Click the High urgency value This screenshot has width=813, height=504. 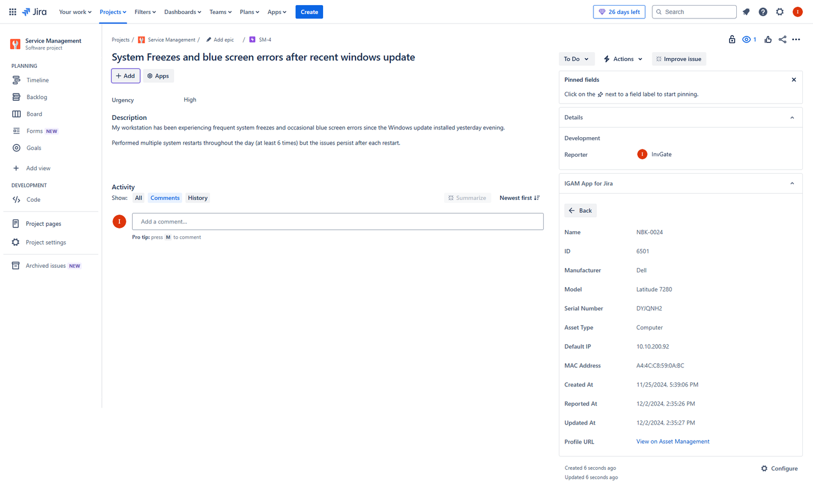click(x=190, y=100)
